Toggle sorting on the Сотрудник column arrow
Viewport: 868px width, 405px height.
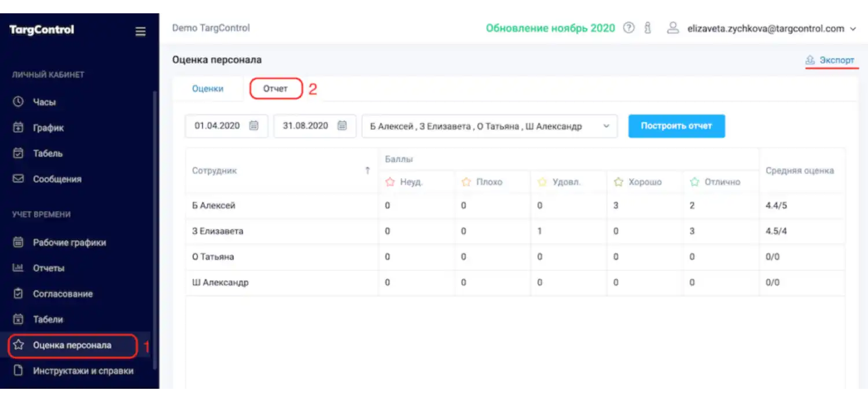367,170
